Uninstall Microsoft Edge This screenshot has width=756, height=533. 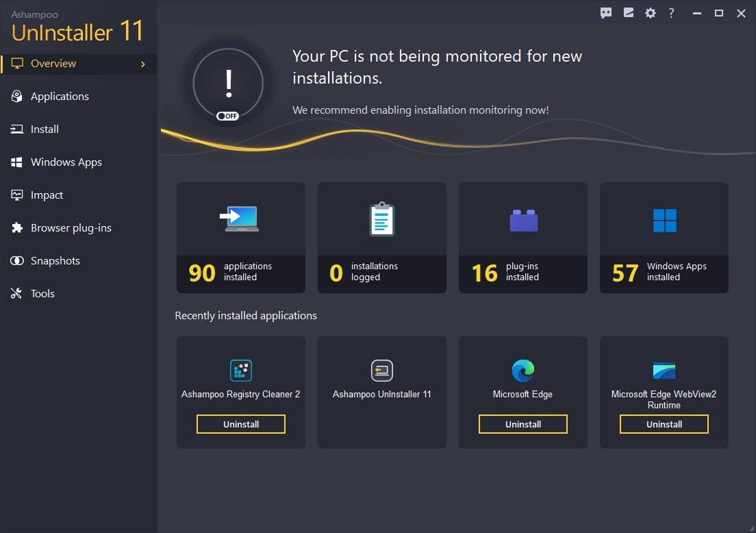(523, 424)
